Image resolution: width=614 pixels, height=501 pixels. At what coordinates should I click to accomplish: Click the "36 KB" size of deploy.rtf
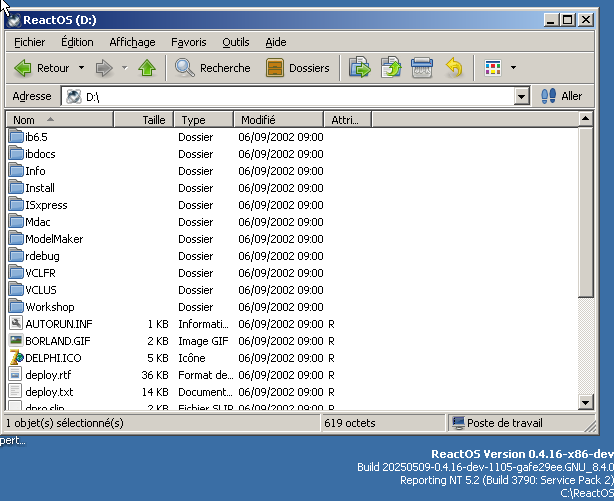[x=155, y=375]
